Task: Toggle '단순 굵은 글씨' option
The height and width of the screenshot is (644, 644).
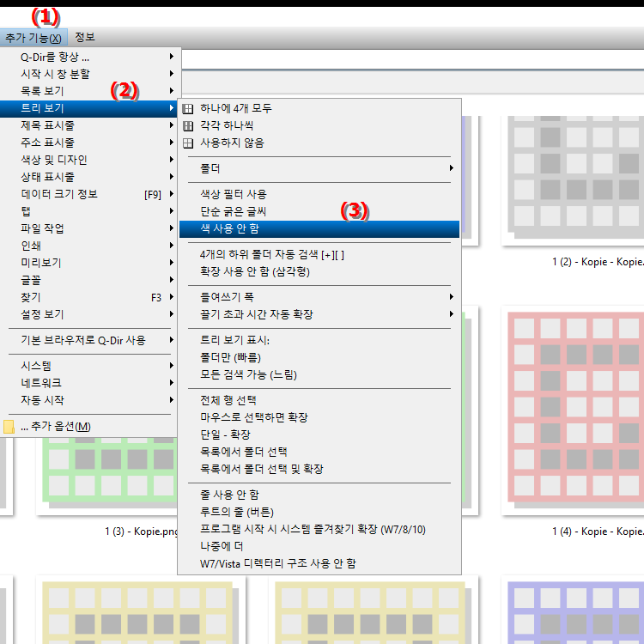Action: pyautogui.click(x=319, y=211)
